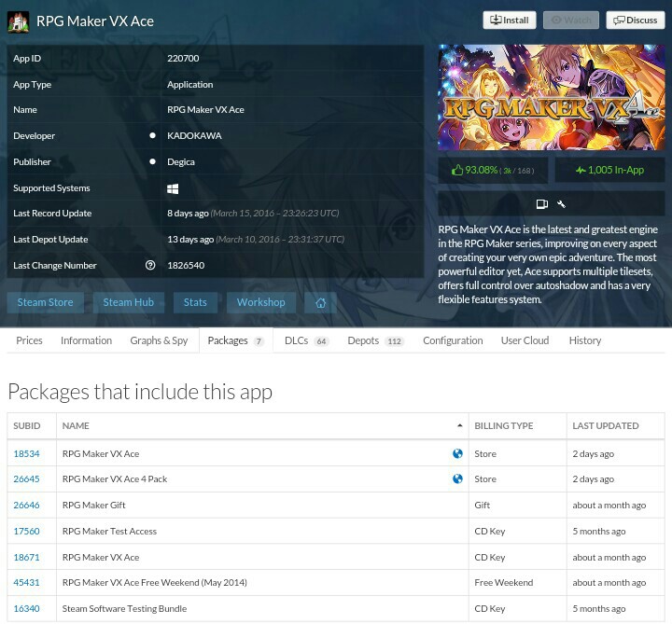672x624 pixels.
Task: Open the History tab
Action: 585,340
